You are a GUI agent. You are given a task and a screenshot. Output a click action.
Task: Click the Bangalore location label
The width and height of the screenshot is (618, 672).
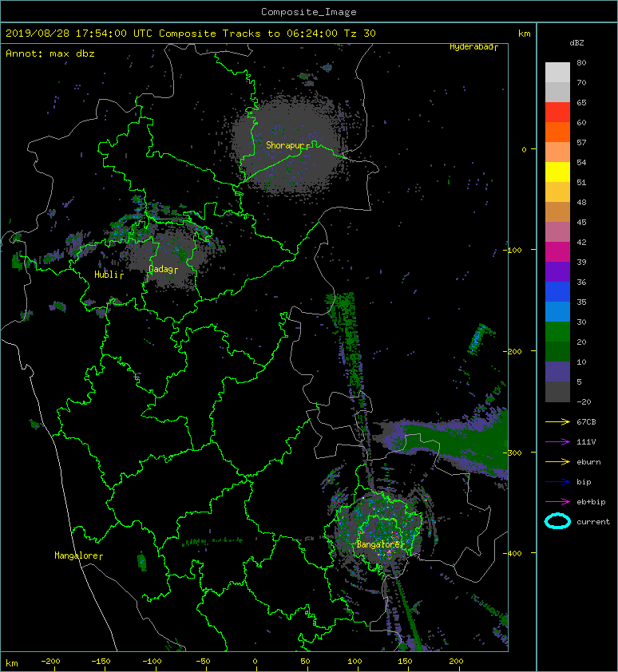pos(378,544)
